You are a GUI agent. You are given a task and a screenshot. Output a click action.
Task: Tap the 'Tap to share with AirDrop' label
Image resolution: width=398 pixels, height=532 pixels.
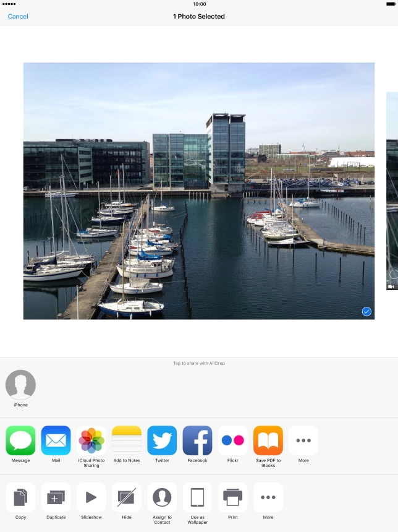click(x=199, y=363)
